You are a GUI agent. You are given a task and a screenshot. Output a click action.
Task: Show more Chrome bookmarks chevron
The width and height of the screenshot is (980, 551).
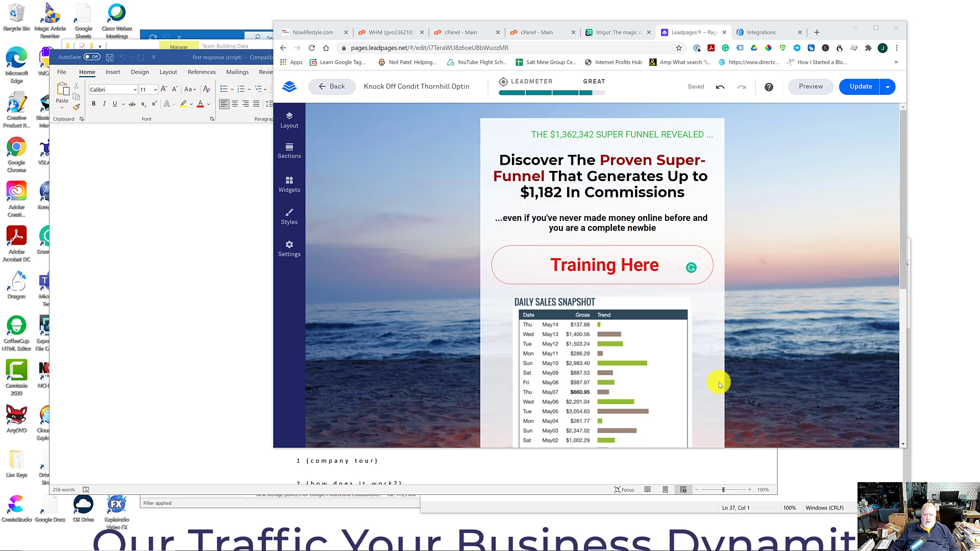click(x=896, y=62)
